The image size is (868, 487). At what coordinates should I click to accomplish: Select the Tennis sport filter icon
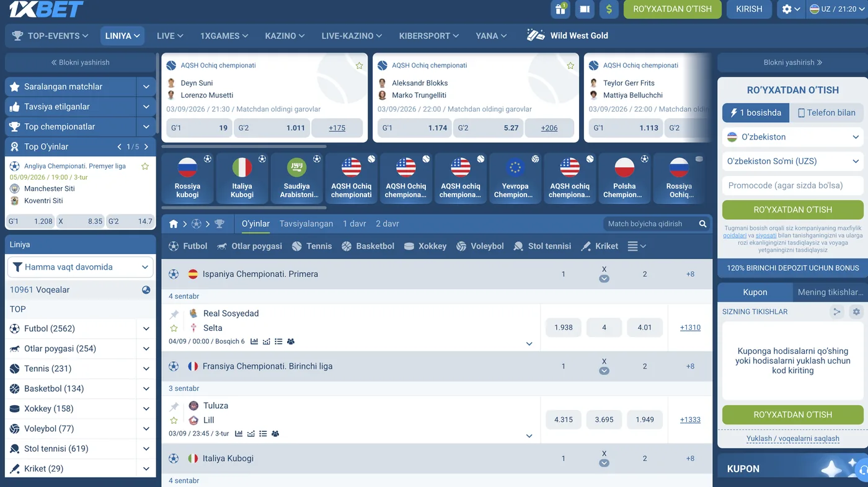point(296,246)
